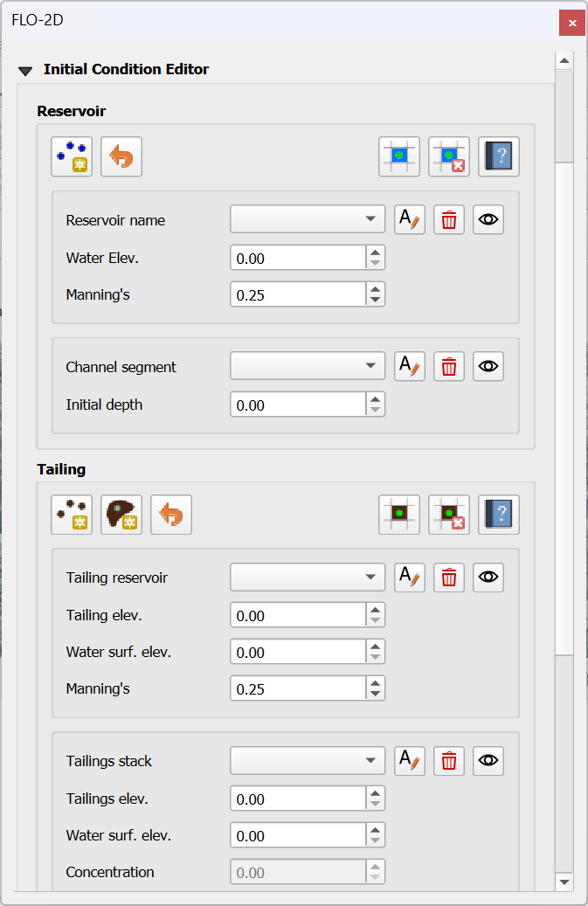Click the panel scrollbar down arrow
This screenshot has height=906, width=588.
tap(564, 882)
